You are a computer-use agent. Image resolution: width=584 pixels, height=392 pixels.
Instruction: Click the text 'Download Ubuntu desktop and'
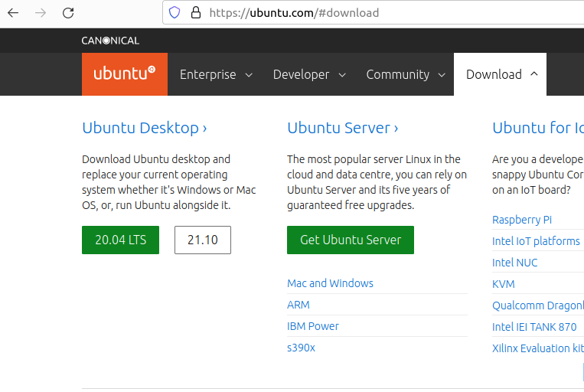pos(156,159)
